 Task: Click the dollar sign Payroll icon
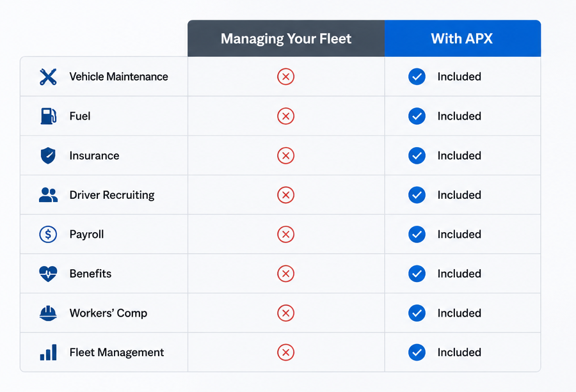[x=48, y=234]
